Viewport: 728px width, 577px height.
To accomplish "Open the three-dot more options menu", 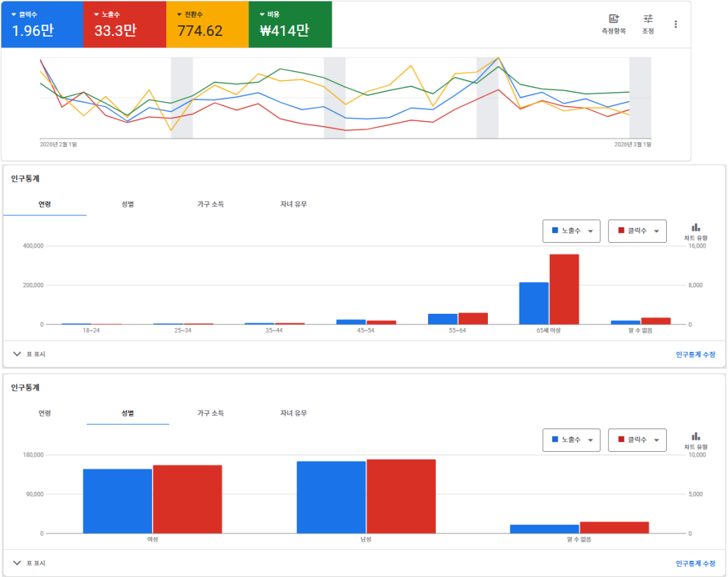I will tap(676, 24).
